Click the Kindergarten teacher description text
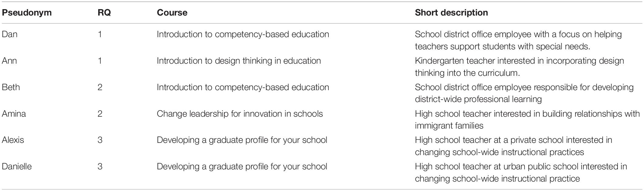644x191 pixels. (x=519, y=67)
